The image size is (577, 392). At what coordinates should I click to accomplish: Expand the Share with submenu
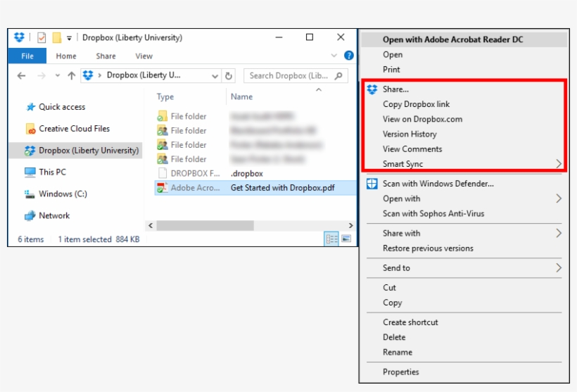(464, 234)
